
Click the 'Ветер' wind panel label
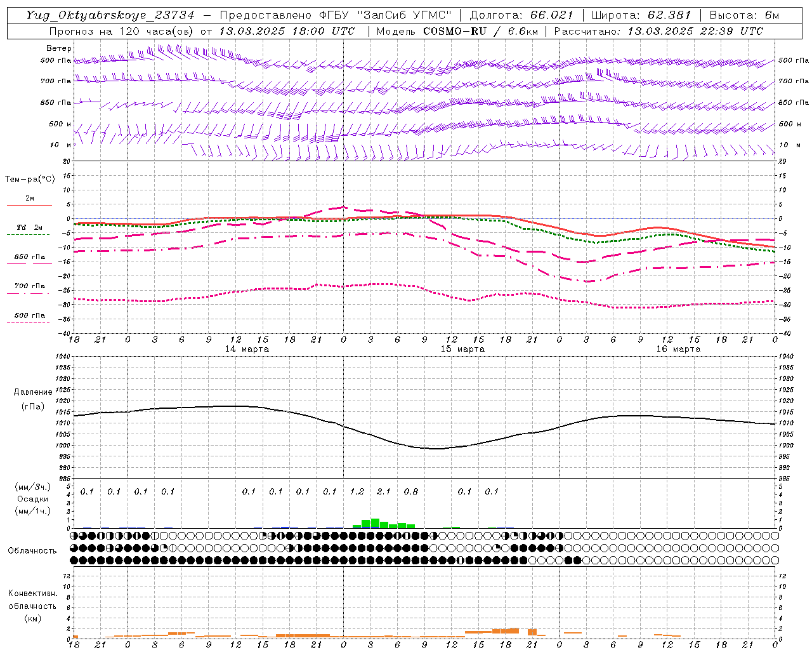pos(59,48)
